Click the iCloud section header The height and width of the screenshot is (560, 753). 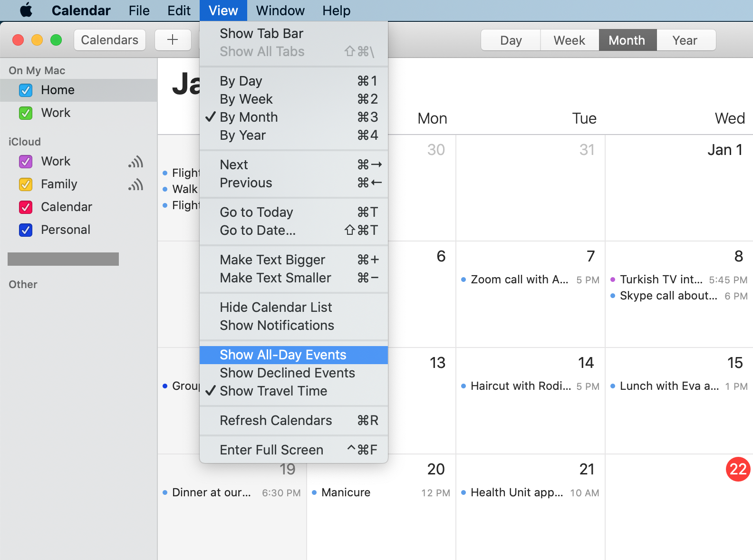[25, 142]
